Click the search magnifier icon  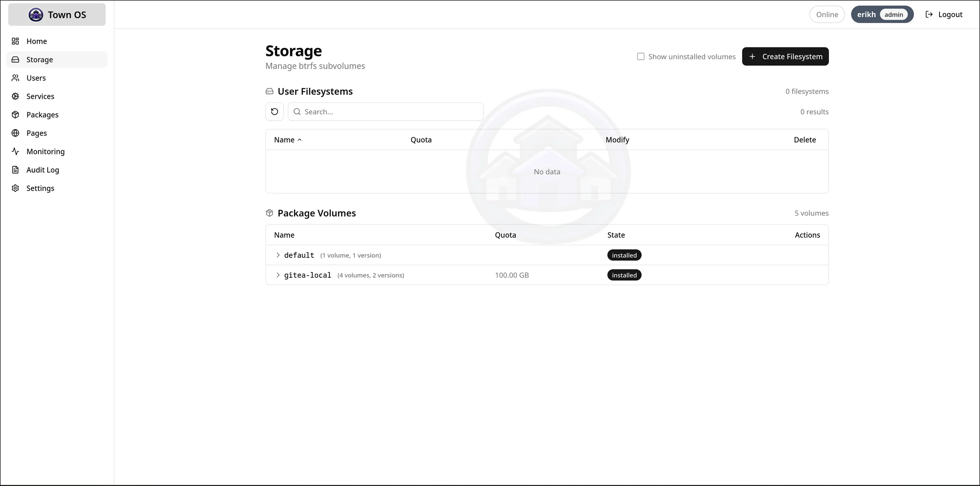pos(297,111)
